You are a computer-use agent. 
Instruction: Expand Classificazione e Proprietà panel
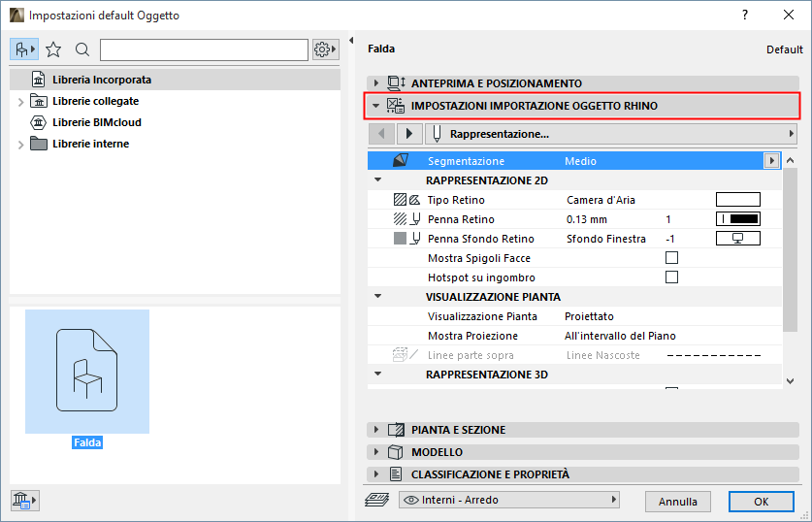(x=376, y=473)
